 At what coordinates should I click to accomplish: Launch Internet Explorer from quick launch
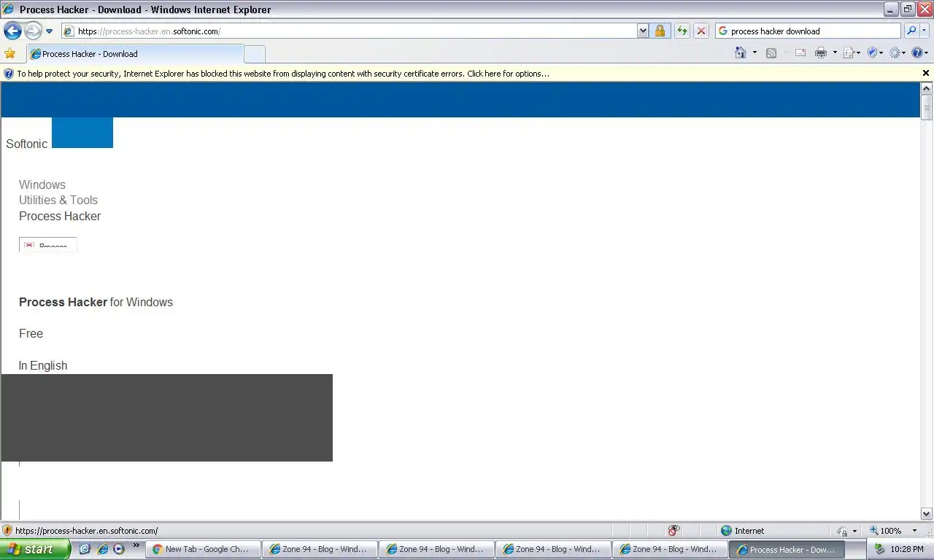103,548
